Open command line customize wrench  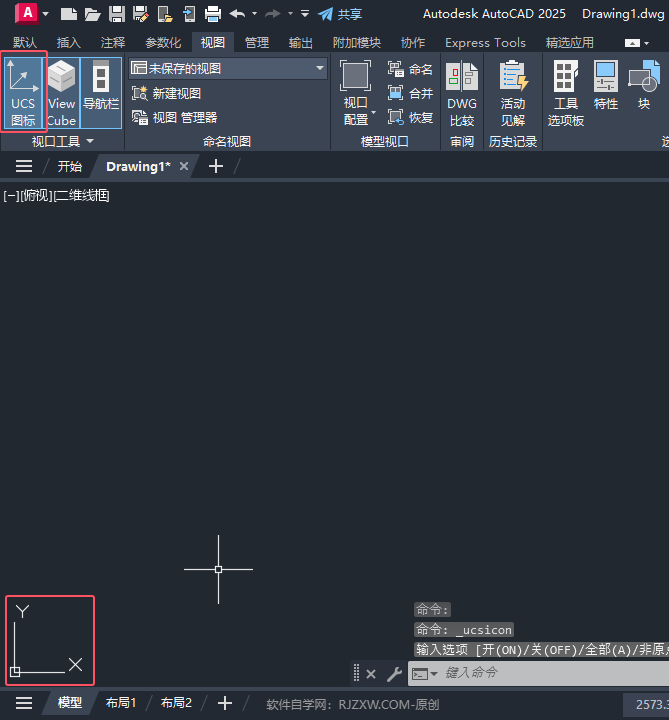click(394, 674)
